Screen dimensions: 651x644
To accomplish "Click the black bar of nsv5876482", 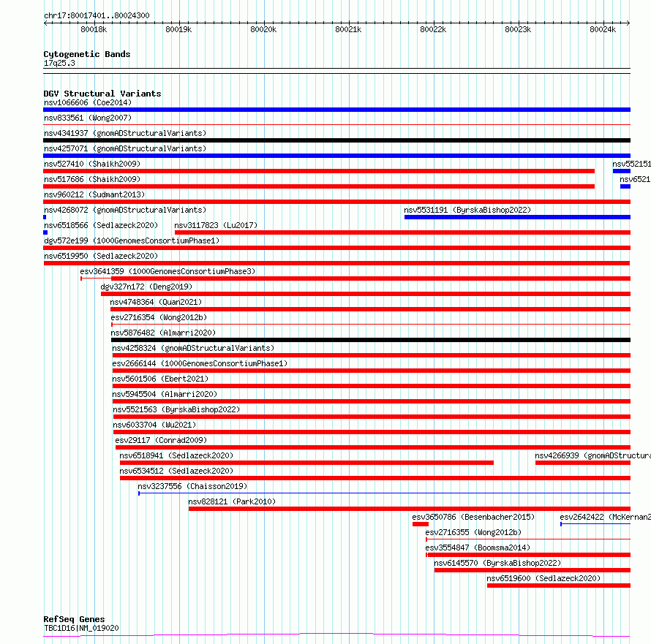I will (x=371, y=340).
